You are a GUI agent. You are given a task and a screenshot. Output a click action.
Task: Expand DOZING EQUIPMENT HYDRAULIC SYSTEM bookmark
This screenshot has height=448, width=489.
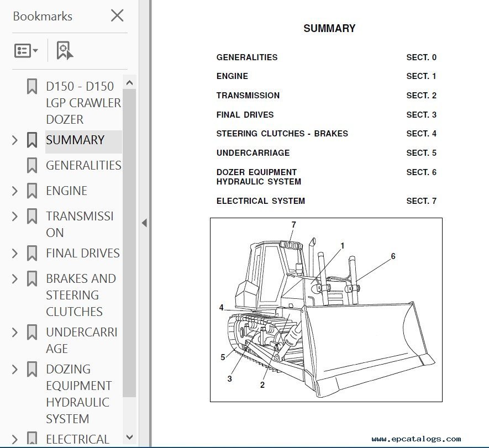point(15,370)
